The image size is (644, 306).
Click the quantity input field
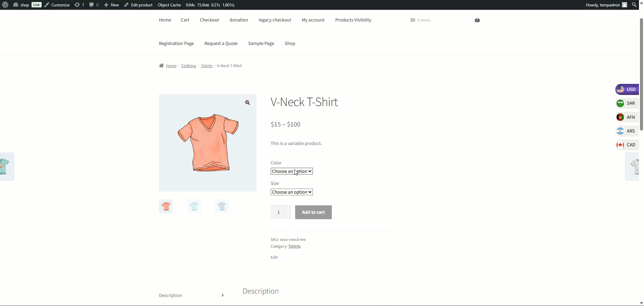click(x=280, y=212)
